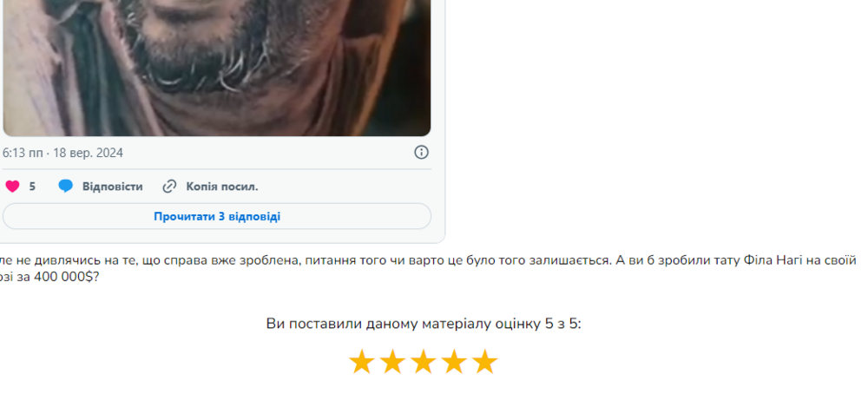Viewport: 868px width, 394px height.
Task: Click the paragraph mentioning Філа Нагі
Action: pos(427,268)
